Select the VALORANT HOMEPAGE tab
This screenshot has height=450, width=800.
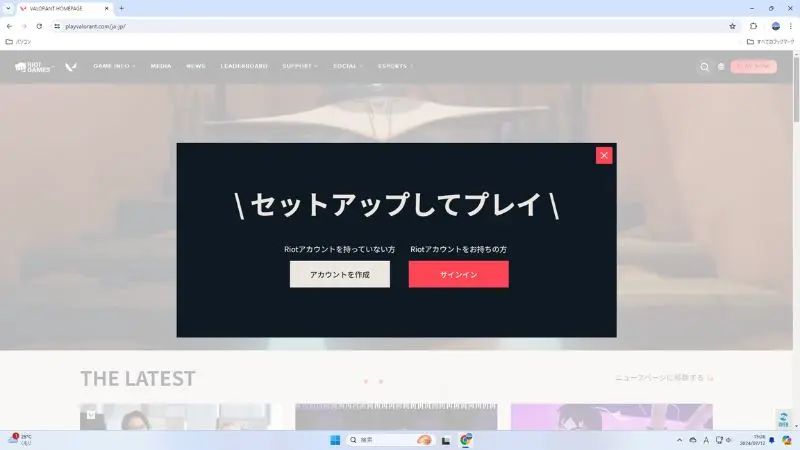point(61,9)
